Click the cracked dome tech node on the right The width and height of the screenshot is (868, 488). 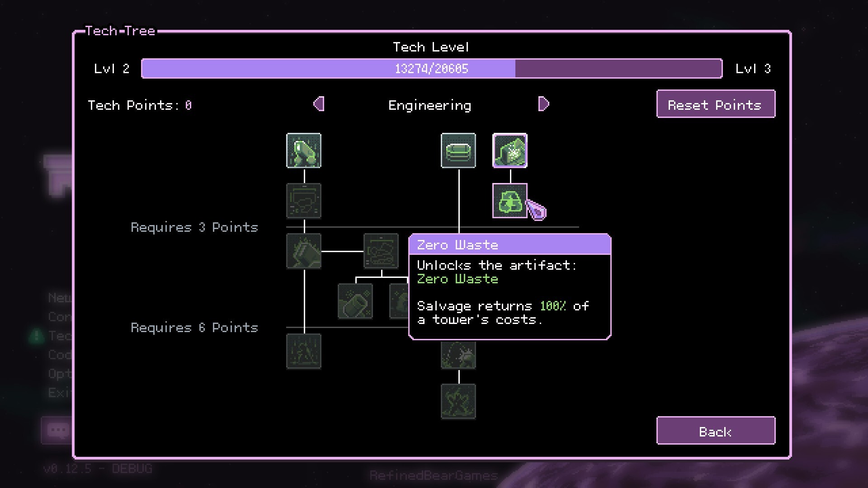[458, 356]
